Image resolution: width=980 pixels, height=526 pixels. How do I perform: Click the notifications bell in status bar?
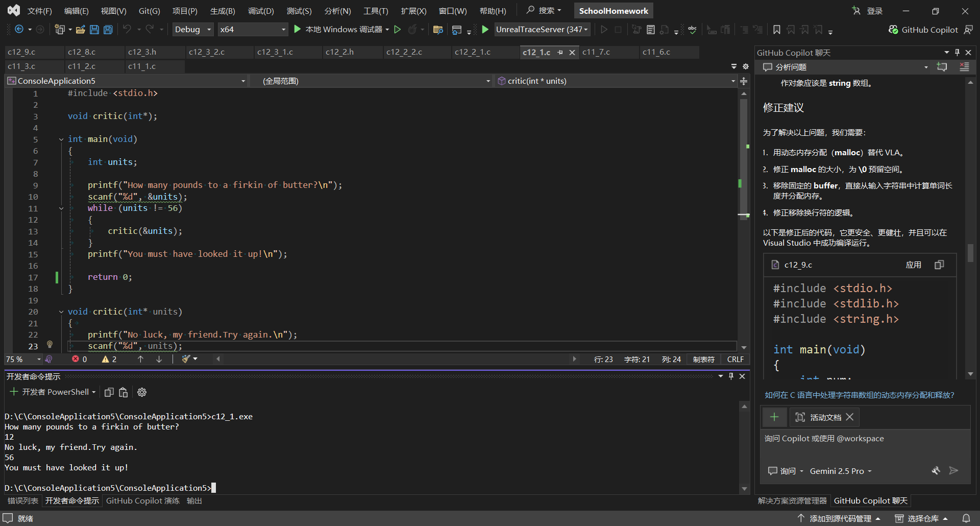point(966,518)
